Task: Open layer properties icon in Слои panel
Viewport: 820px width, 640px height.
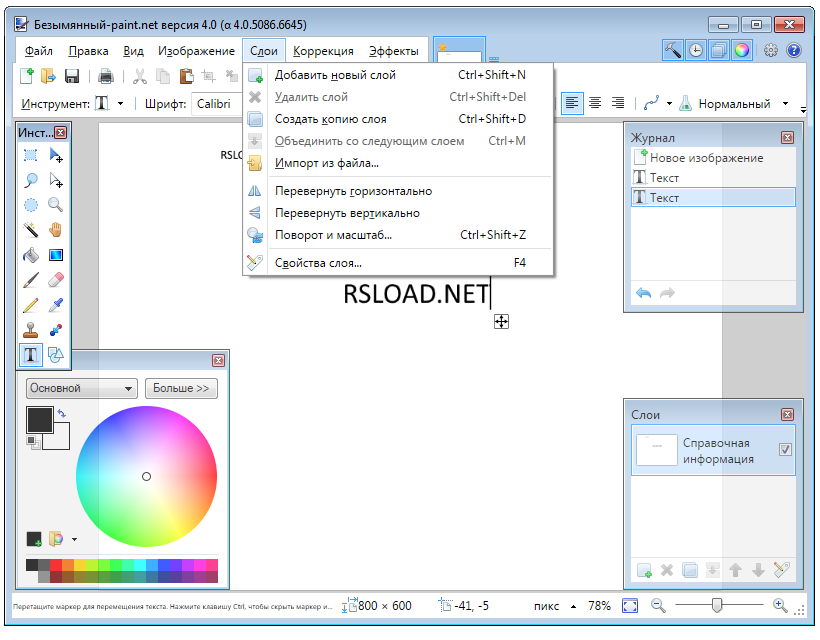Action: tap(781, 570)
